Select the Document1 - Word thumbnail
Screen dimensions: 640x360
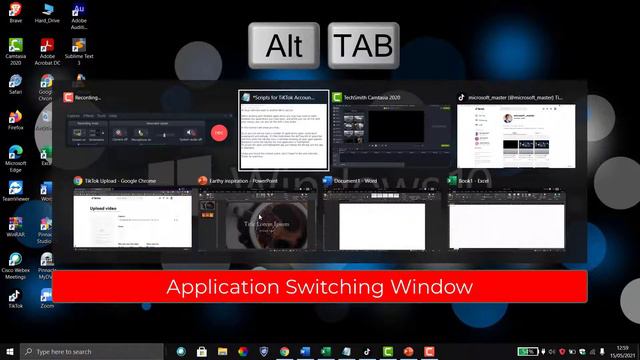click(382, 214)
